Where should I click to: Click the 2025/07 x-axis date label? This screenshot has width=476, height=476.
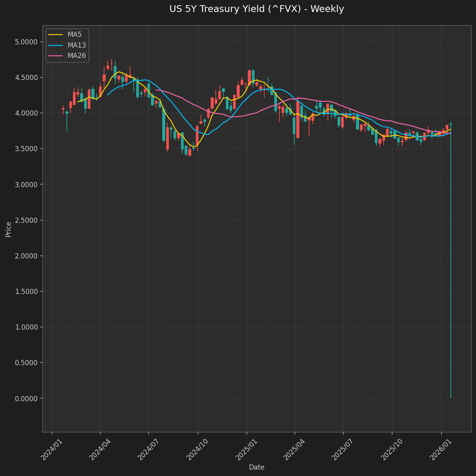click(x=343, y=449)
